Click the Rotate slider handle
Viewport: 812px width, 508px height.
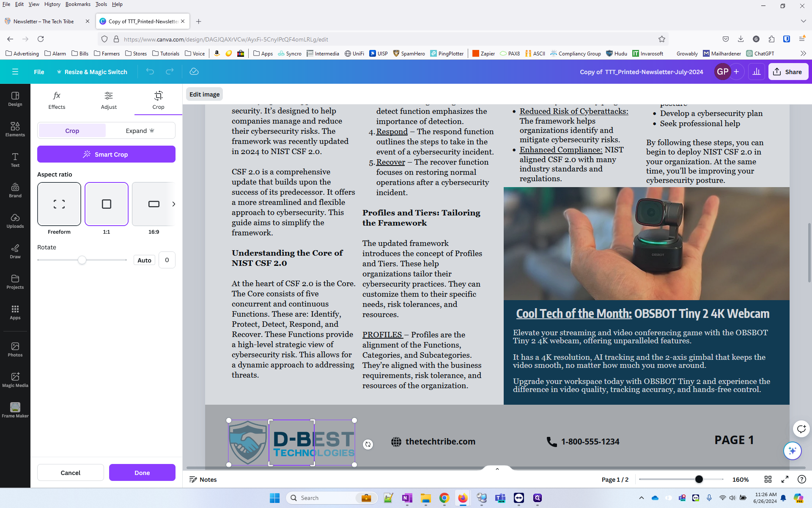pyautogui.click(x=82, y=260)
